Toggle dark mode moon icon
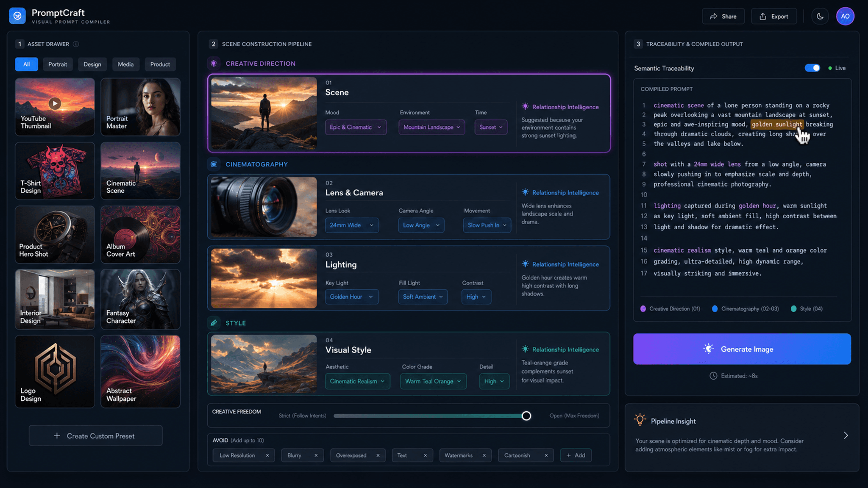Viewport: 868px width, 488px height. [820, 17]
